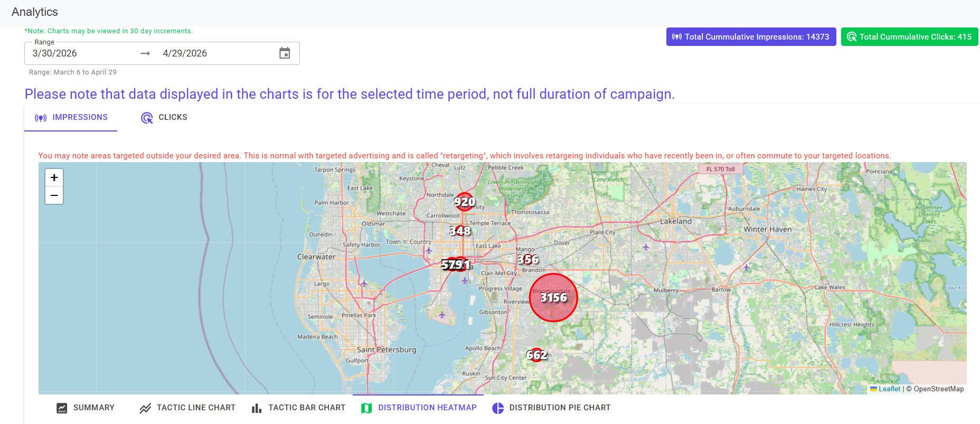Screen dimensions: 980x424
Task: Click the 3156 heatmap cluster circle
Action: [553, 297]
